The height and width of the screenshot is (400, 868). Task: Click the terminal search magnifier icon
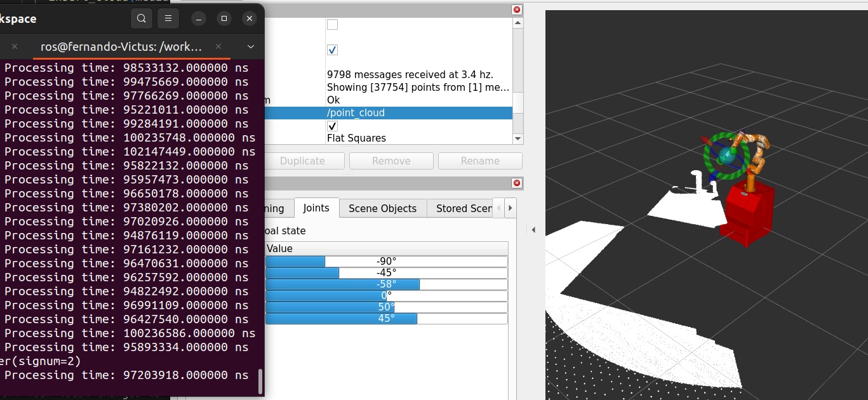pos(142,19)
